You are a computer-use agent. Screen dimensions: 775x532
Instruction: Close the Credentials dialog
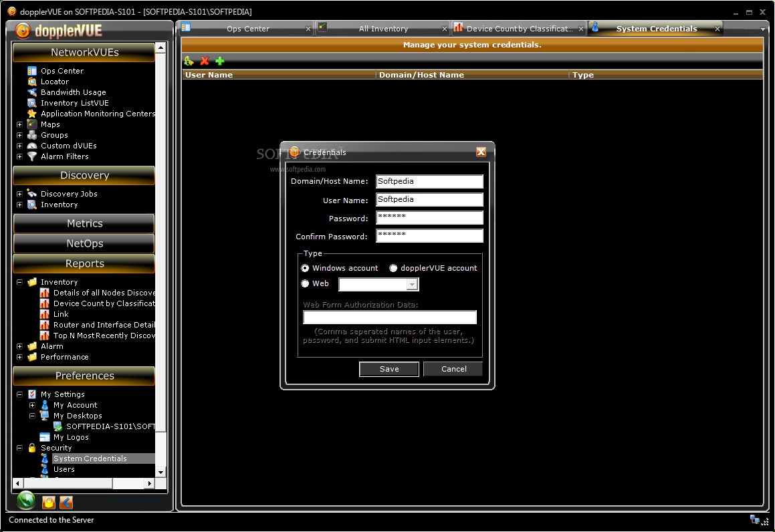(x=481, y=152)
